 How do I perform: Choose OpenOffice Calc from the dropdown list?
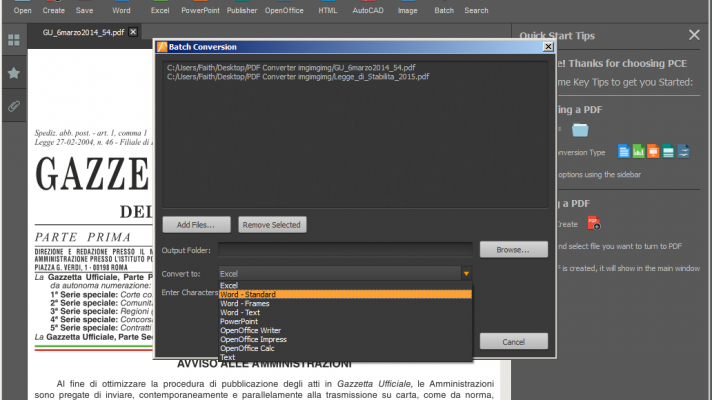(345, 348)
